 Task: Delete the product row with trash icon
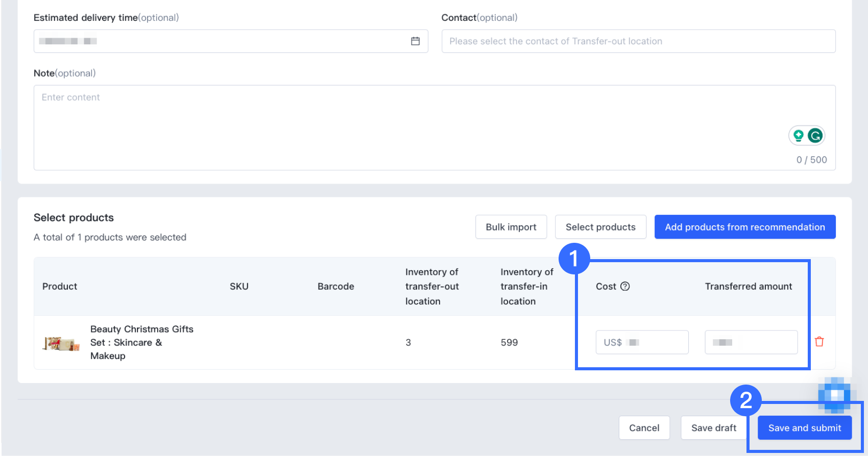coord(819,342)
